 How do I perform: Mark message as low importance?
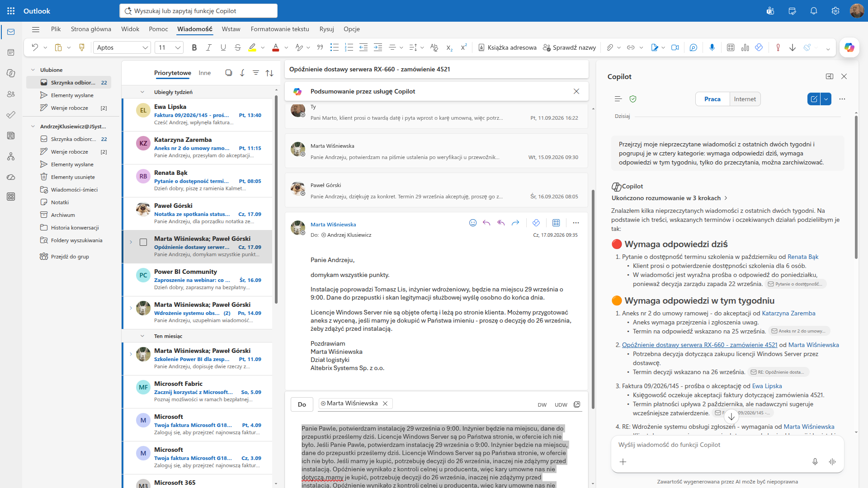[x=793, y=47]
